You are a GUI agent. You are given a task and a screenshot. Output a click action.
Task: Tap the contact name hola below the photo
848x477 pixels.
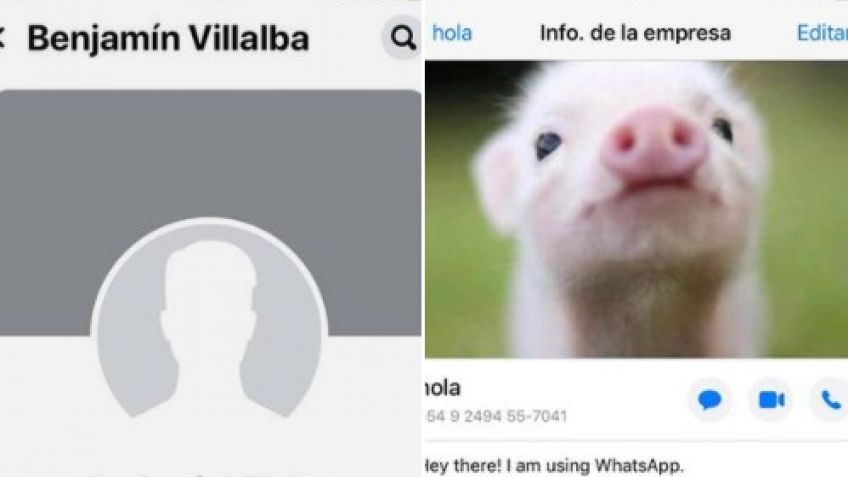point(443,388)
